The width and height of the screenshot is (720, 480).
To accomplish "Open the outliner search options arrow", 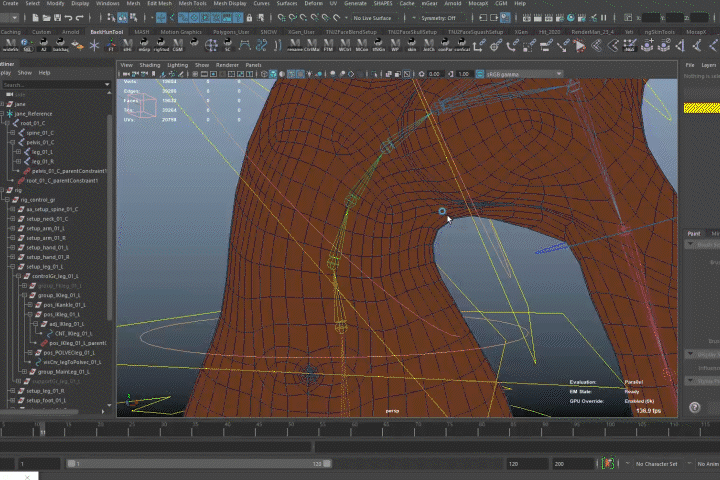I will pyautogui.click(x=107, y=85).
